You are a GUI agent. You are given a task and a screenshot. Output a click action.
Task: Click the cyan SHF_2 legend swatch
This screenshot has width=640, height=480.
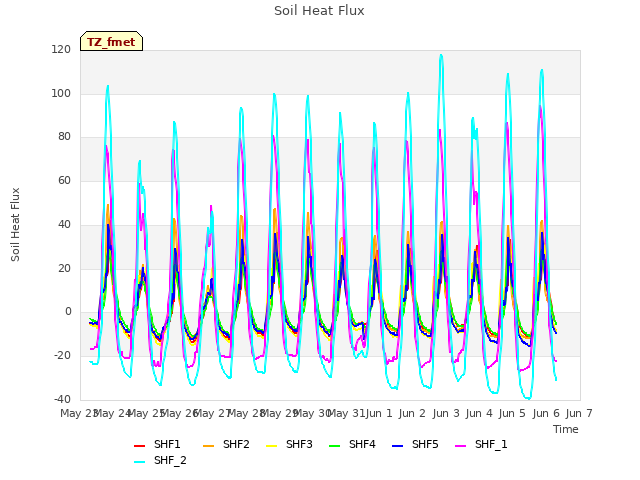pos(140,462)
